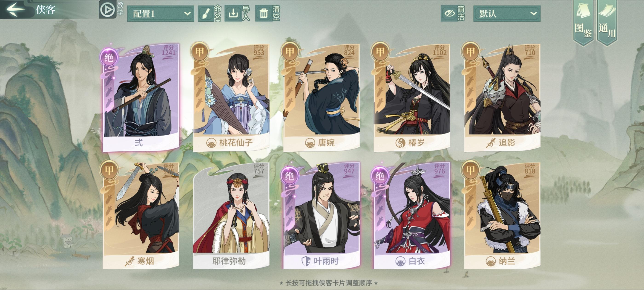This screenshot has height=290, width=644.
Task: Select the 桃花仙子 hero card
Action: pos(231,98)
